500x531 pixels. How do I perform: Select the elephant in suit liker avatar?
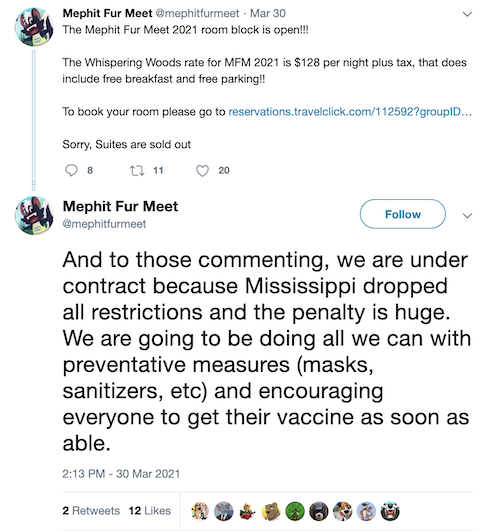point(224,511)
